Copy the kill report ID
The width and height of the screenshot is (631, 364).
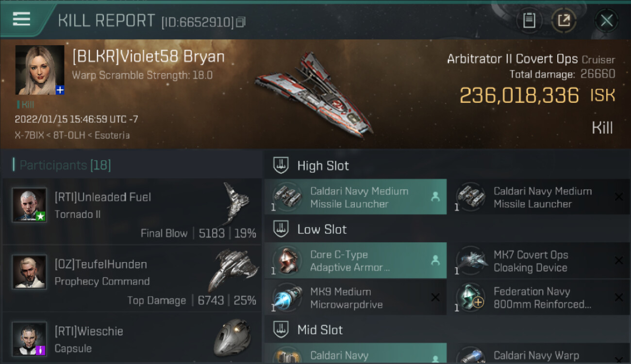241,22
